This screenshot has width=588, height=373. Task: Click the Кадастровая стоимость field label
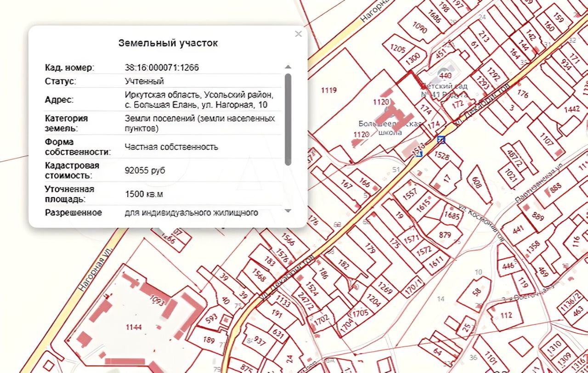[x=72, y=170]
